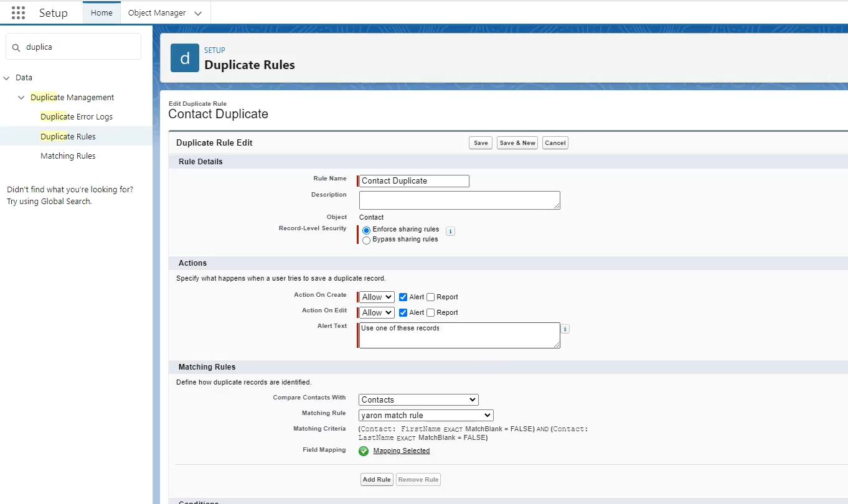Click into the Description text area
The height and width of the screenshot is (504, 848).
(459, 200)
